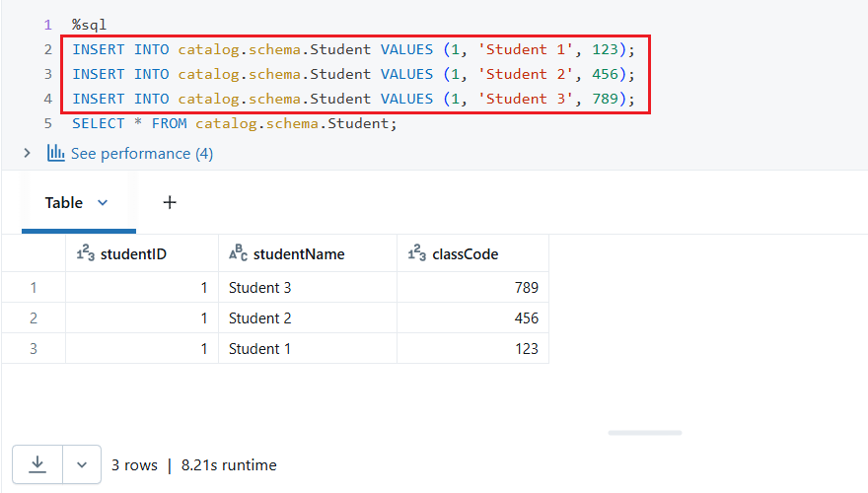This screenshot has width=868, height=493.
Task: Open download options dropdown arrow
Action: (x=82, y=464)
